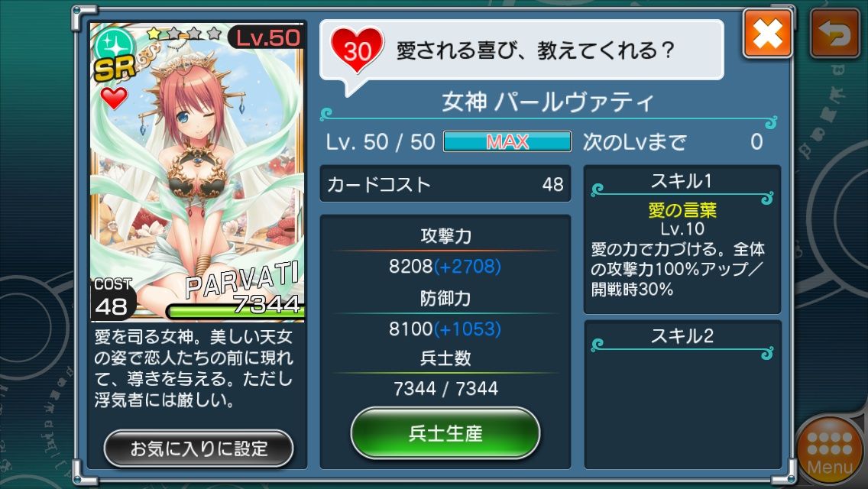This screenshot has height=489, width=868.
Task: Tap the COST 48 badge on card
Action: pyautogui.click(x=112, y=299)
